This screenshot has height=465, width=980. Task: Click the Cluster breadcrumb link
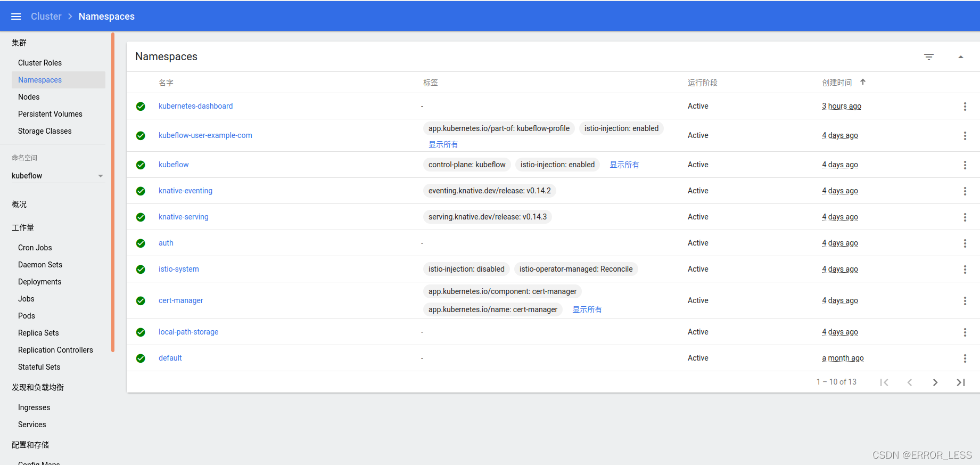[46, 17]
